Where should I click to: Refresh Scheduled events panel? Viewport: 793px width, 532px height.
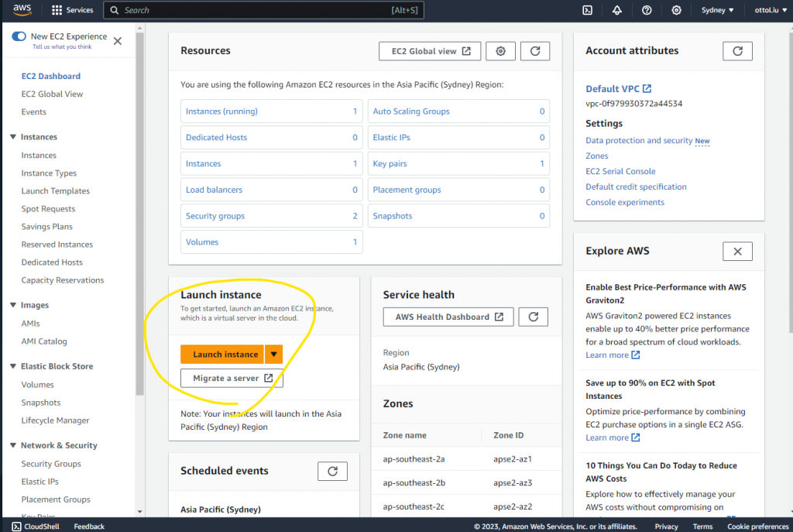[x=332, y=472]
